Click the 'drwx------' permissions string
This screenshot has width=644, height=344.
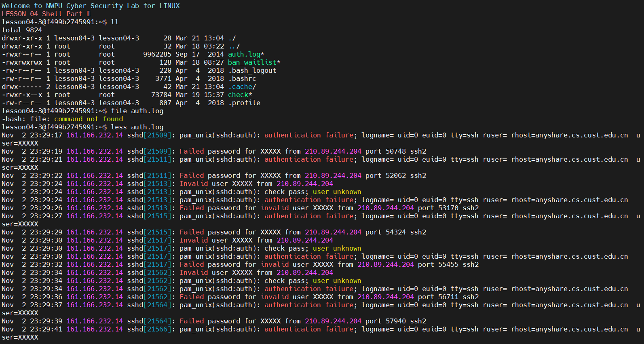click(x=22, y=87)
